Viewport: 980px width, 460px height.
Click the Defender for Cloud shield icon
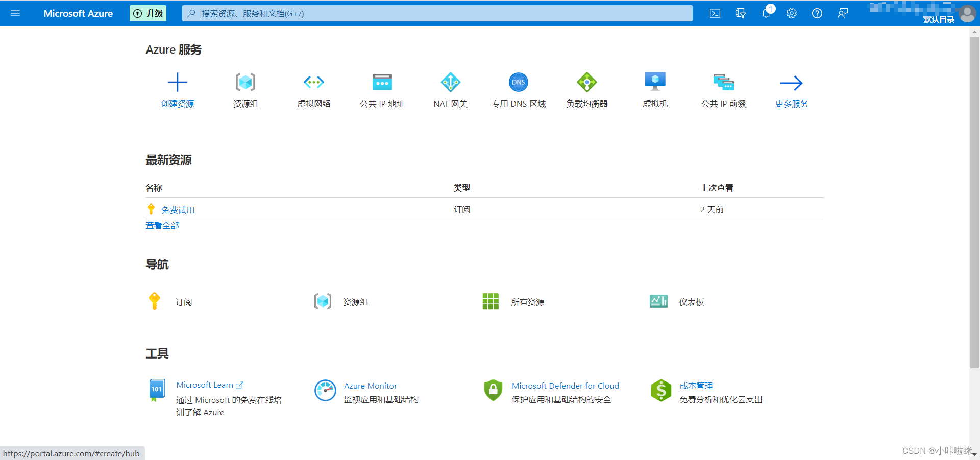(x=493, y=391)
